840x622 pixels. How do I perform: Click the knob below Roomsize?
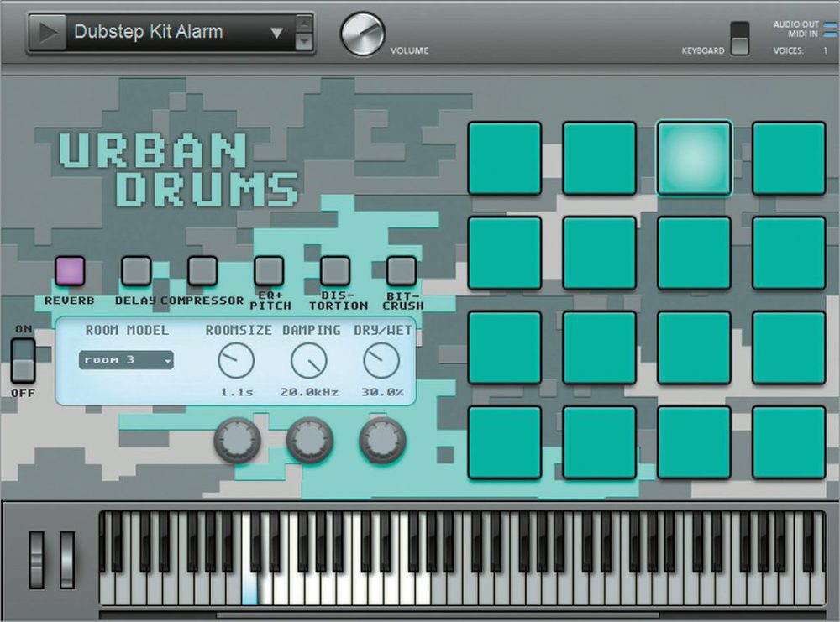[238, 441]
